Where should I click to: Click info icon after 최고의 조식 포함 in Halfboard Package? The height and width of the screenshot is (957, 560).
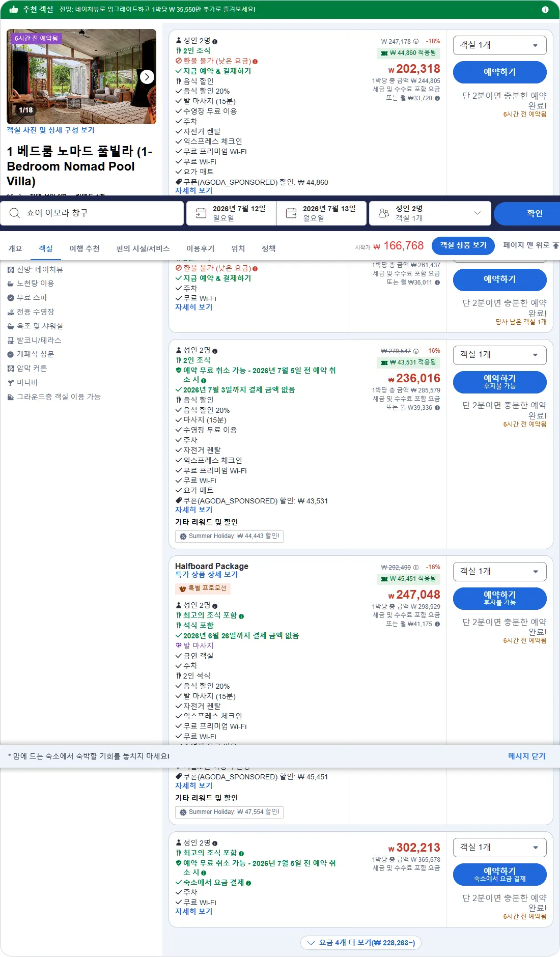pyautogui.click(x=241, y=616)
